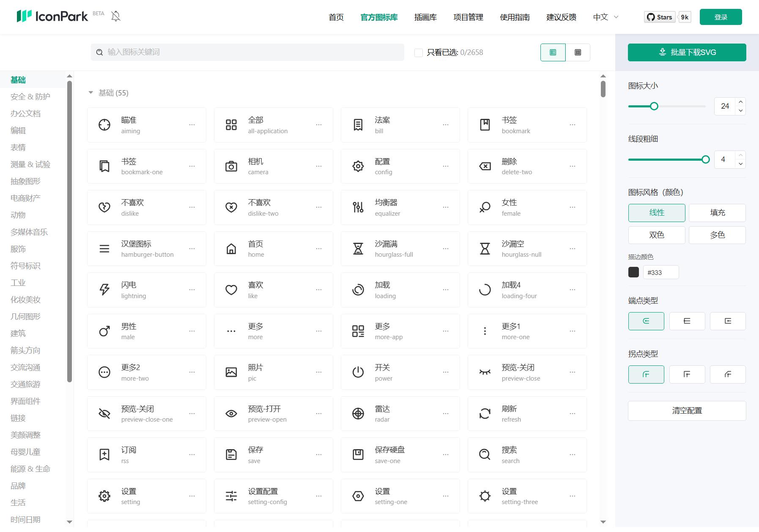Open the more options for home

point(319,249)
